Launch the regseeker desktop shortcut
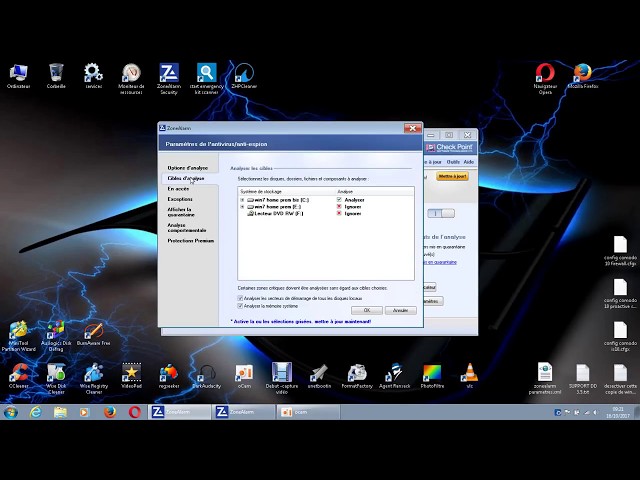The image size is (640, 480). pos(169,376)
